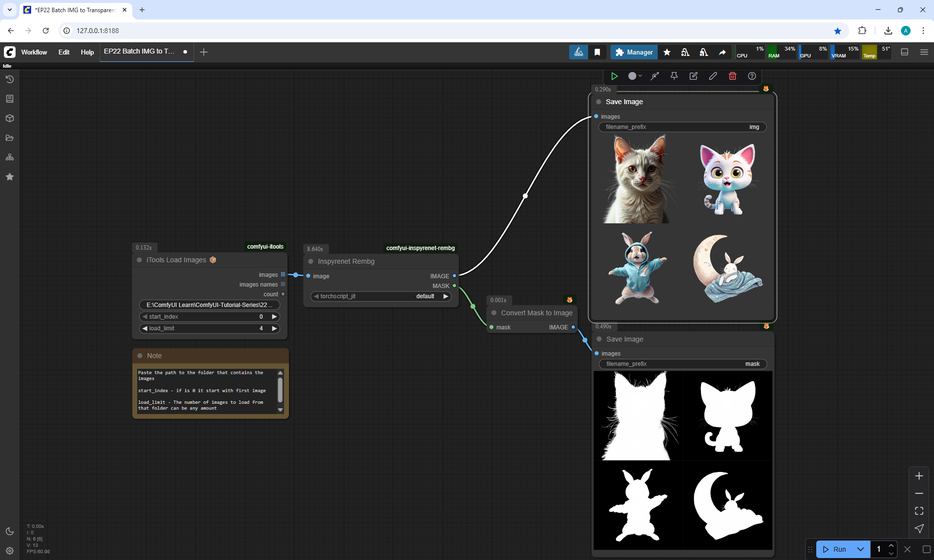Click the delete node trash icon
Screen dimensions: 934x560
[x=732, y=76]
